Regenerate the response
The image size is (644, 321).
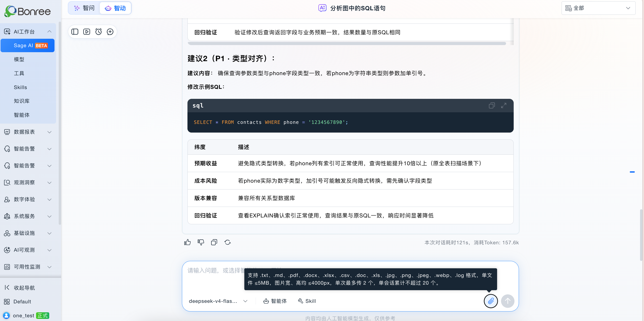pos(228,242)
